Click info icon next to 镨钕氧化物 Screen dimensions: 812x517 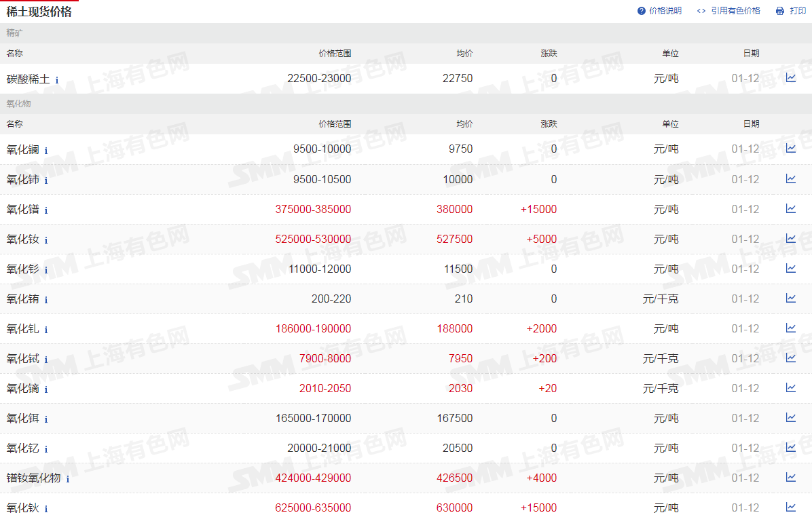point(68,479)
